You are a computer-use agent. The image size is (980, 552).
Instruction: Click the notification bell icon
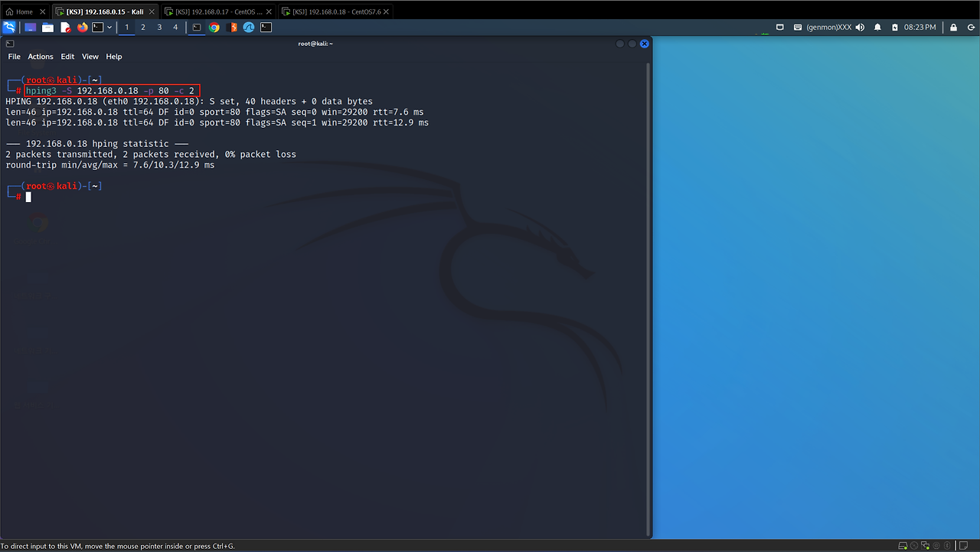pos(877,28)
